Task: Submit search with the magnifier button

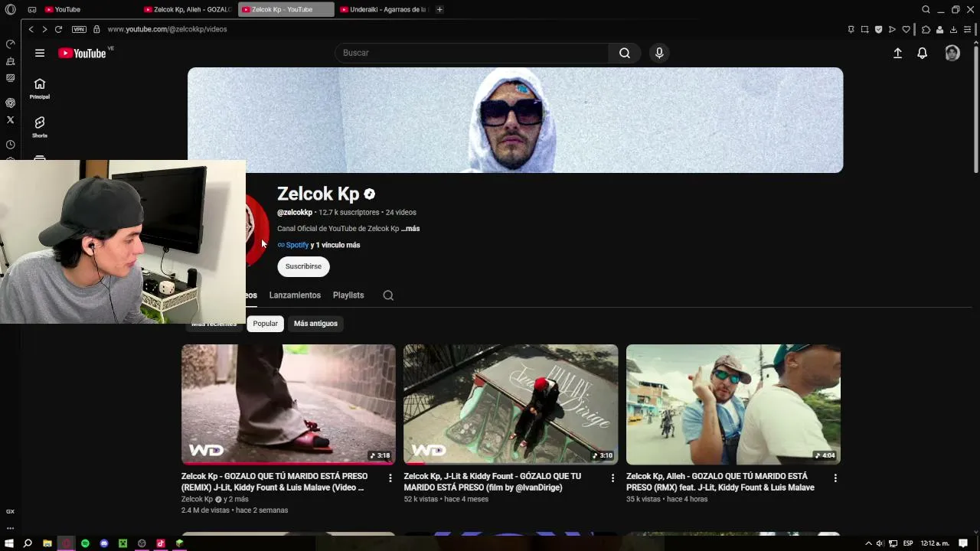Action: pyautogui.click(x=625, y=53)
